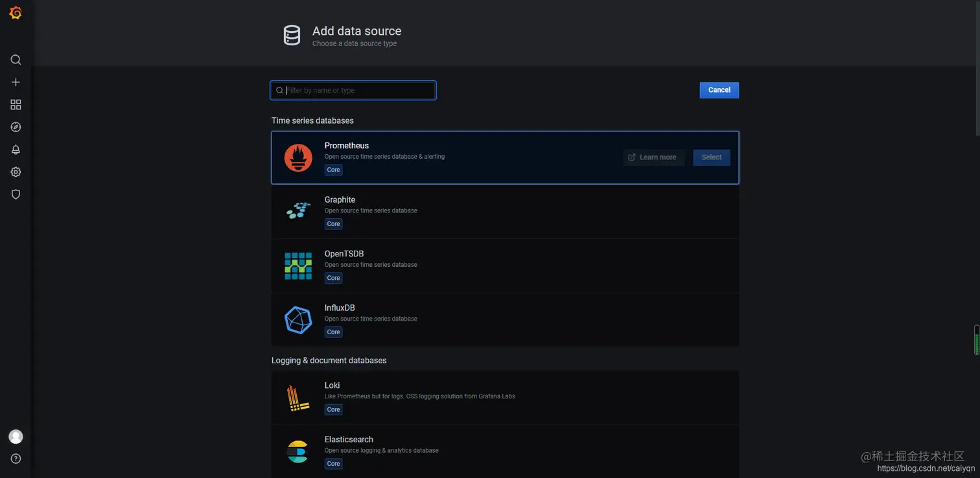Screen dimensions: 980x478
Task: Select the Prometheus data source button
Action: click(711, 157)
